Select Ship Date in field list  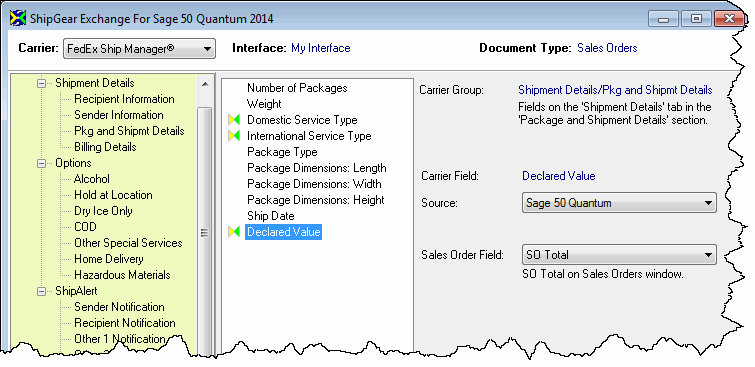tap(270, 216)
